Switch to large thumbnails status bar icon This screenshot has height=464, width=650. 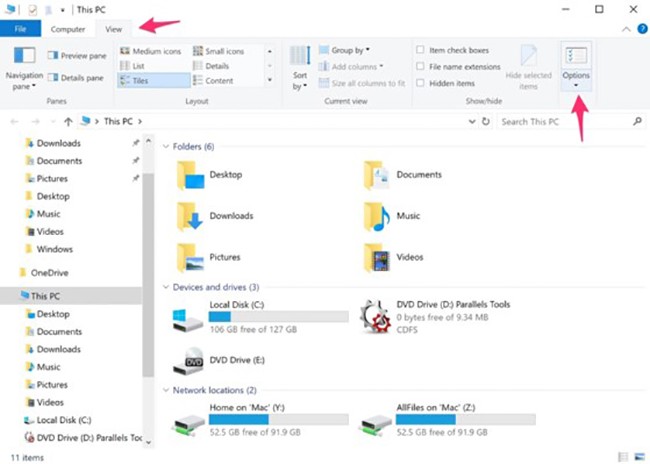coord(639,457)
